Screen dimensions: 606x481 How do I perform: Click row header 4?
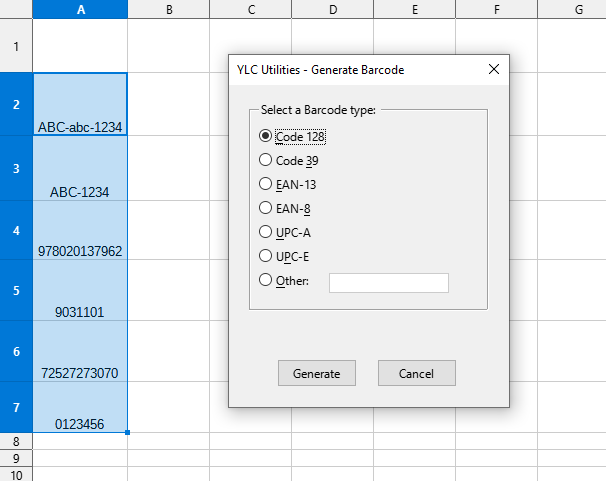(x=16, y=230)
